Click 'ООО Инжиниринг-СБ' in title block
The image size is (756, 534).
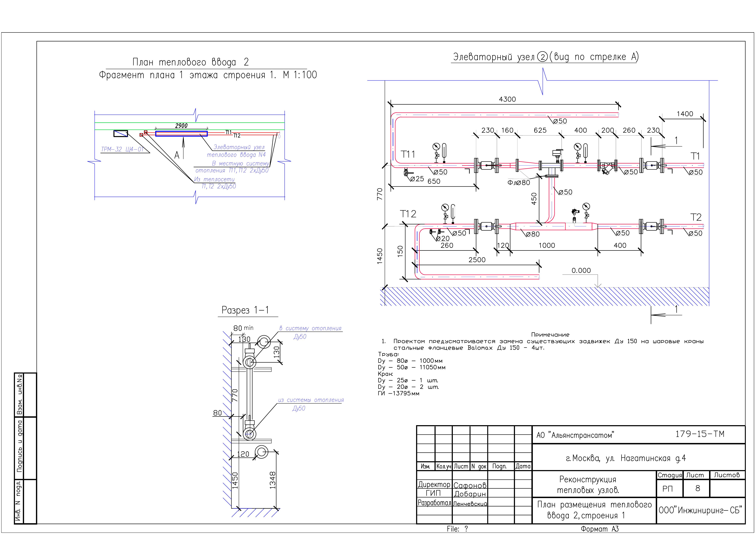[700, 510]
